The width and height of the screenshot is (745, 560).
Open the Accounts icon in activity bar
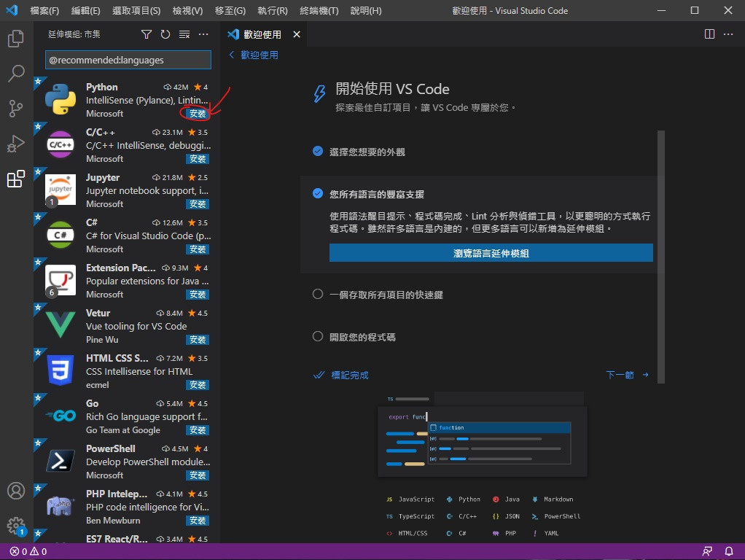pyautogui.click(x=16, y=491)
